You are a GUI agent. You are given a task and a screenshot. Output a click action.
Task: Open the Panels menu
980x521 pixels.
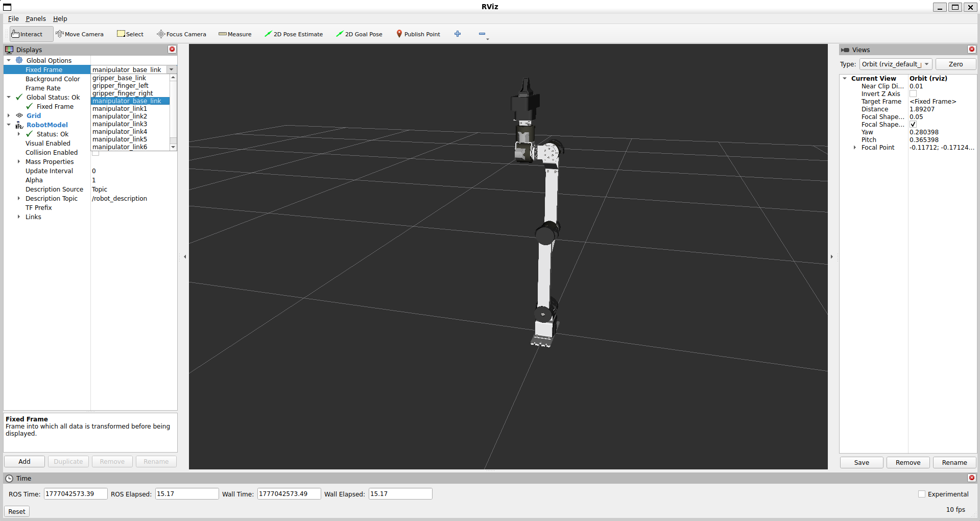pyautogui.click(x=36, y=18)
